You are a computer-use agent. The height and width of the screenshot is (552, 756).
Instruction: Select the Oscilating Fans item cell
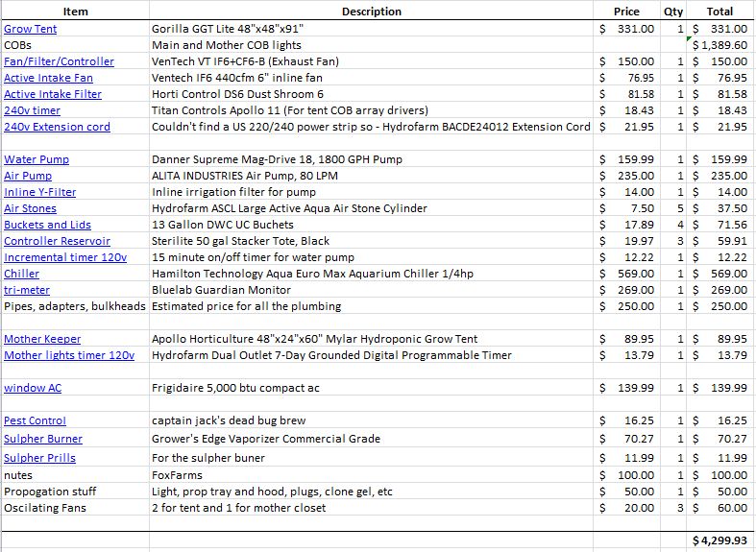point(76,508)
